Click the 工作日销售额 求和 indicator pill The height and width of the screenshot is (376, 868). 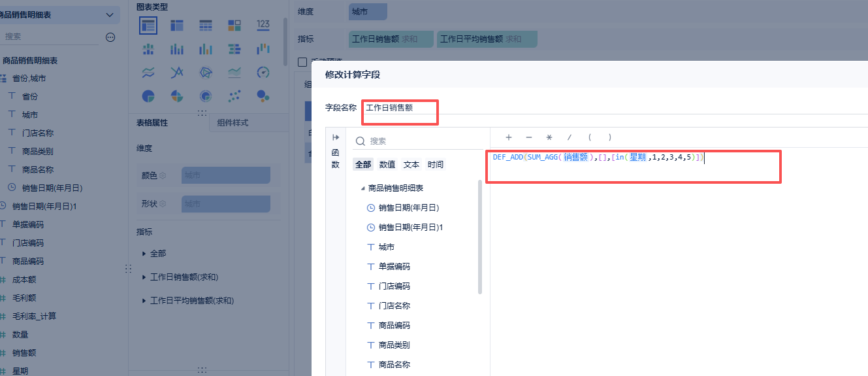click(x=391, y=39)
